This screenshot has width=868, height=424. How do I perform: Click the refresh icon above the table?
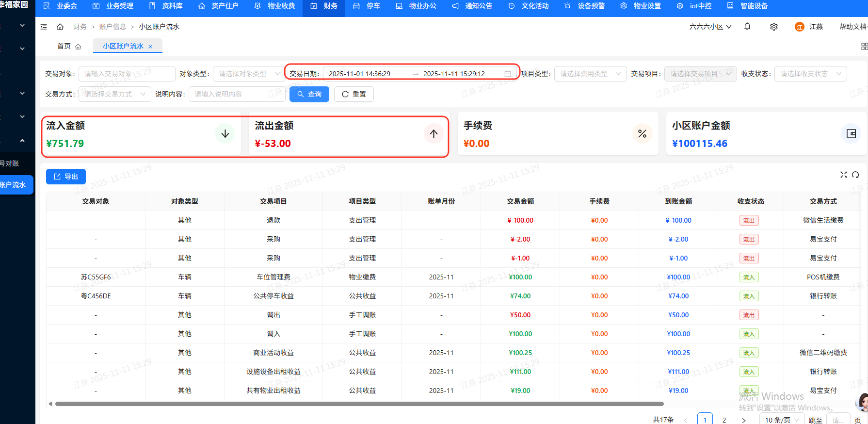coord(855,175)
